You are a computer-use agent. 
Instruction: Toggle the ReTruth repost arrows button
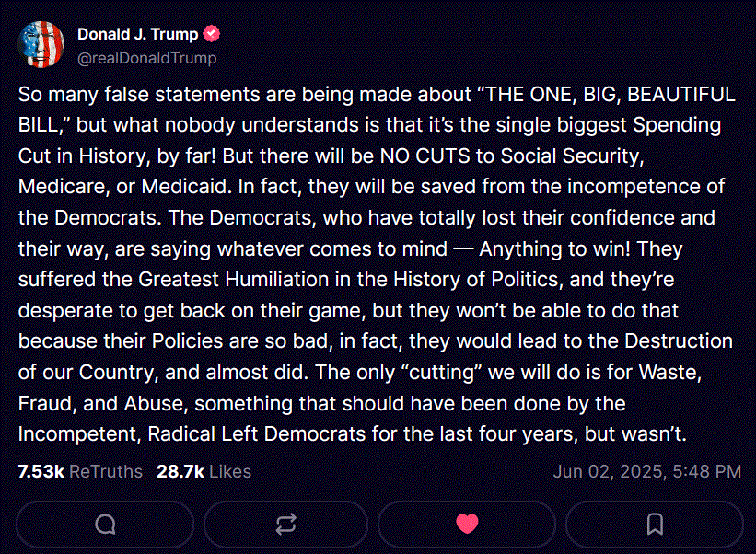(x=286, y=524)
